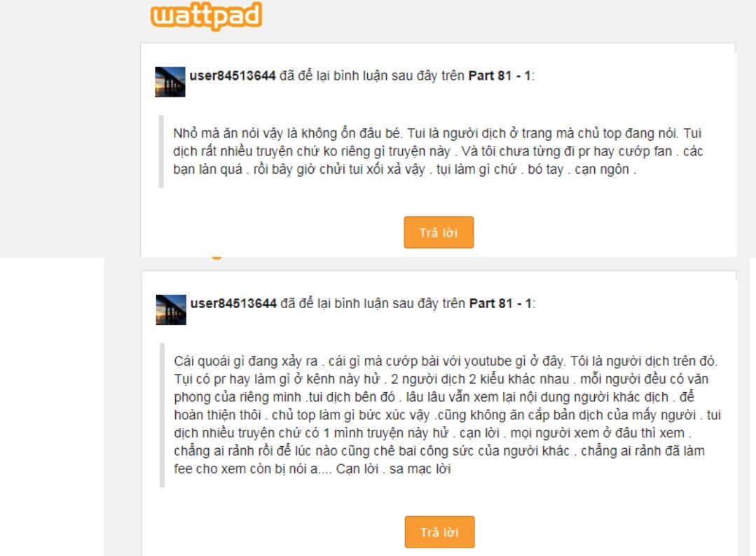The height and width of the screenshot is (556, 756).
Task: Open avatar beside comment starting "Nhỏ mà ăn nói"
Action: coord(170,82)
